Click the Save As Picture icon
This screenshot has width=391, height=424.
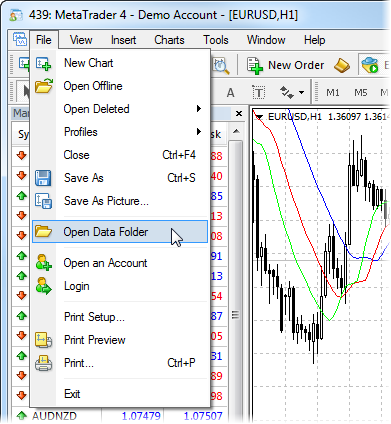click(44, 201)
